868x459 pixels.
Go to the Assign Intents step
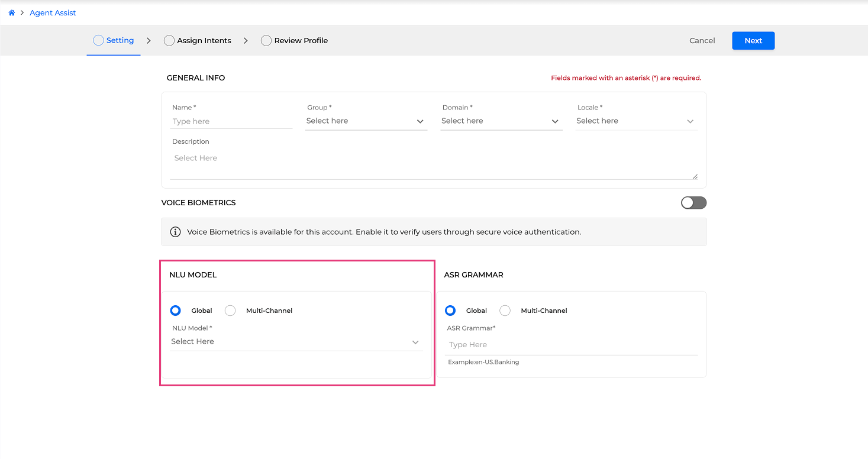pos(204,41)
